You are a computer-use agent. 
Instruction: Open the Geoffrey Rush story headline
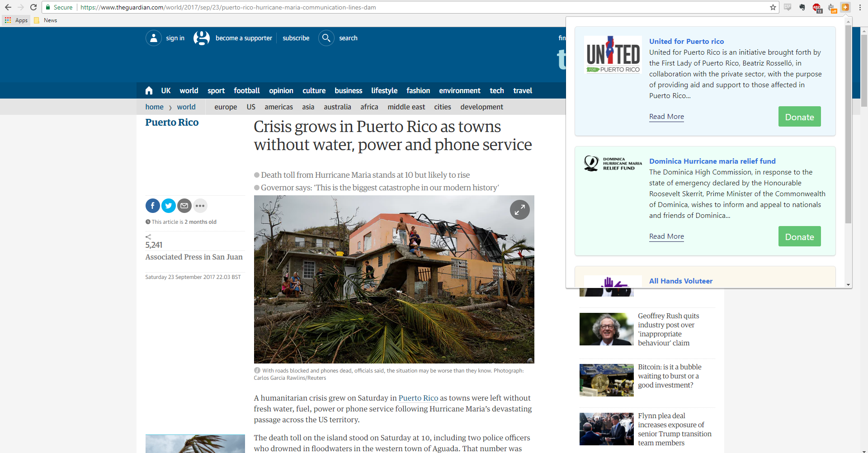point(668,329)
